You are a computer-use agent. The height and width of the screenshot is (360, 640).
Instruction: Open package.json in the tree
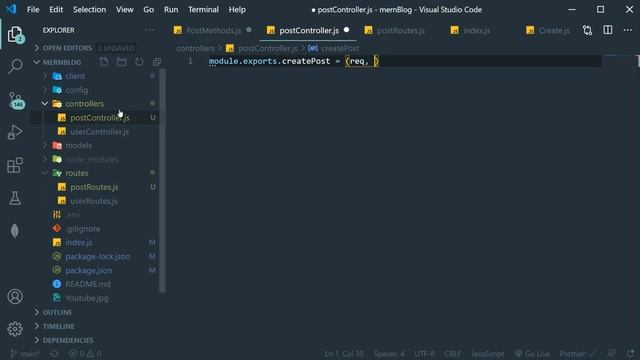[x=89, y=270]
